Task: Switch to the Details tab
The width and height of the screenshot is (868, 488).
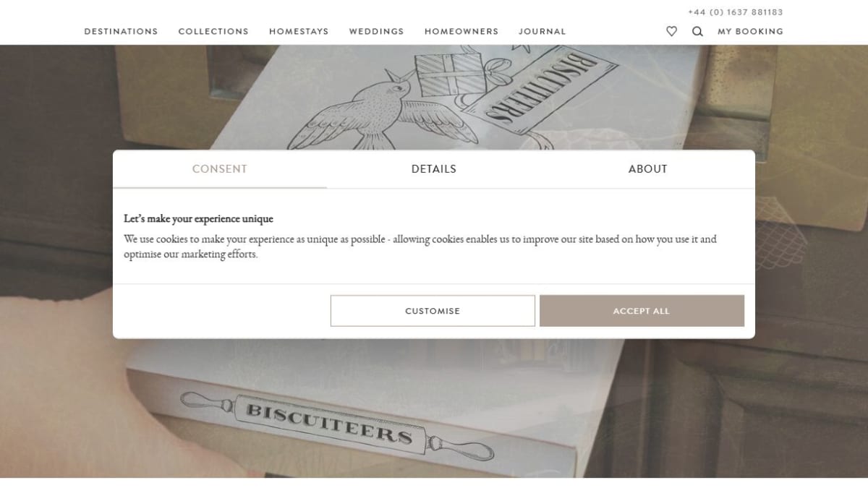Action: click(x=434, y=169)
